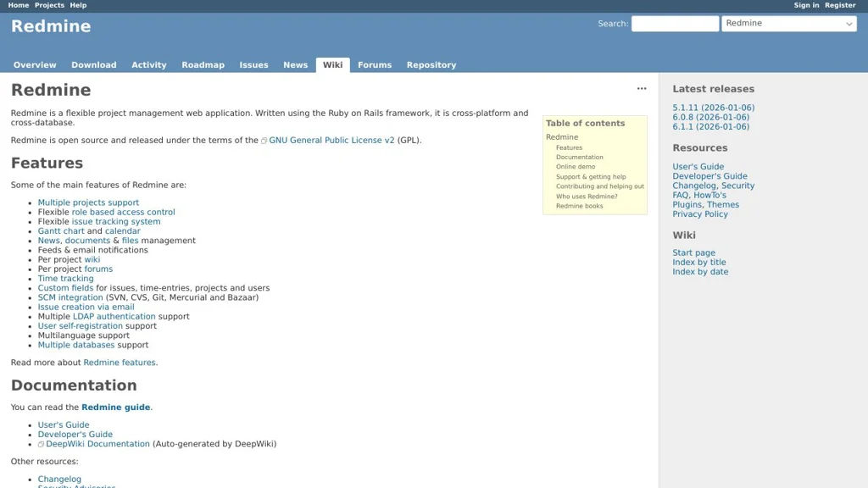Open the Search label link

coord(612,24)
